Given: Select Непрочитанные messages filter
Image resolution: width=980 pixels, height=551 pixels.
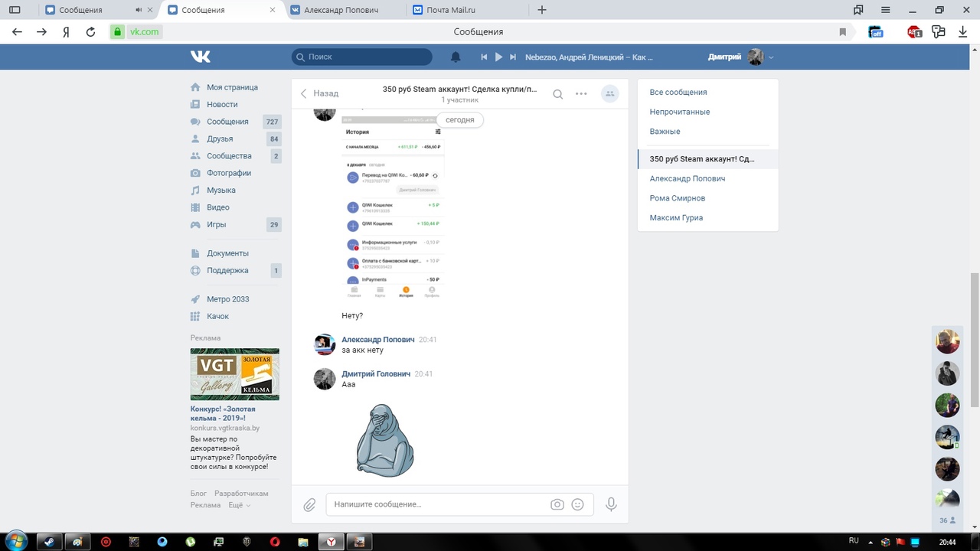Looking at the screenshot, I should [680, 112].
